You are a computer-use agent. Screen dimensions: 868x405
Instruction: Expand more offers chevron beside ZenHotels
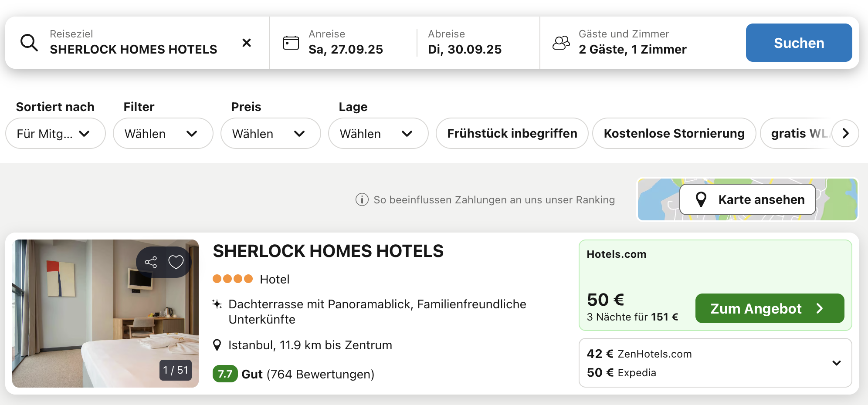pos(837,363)
